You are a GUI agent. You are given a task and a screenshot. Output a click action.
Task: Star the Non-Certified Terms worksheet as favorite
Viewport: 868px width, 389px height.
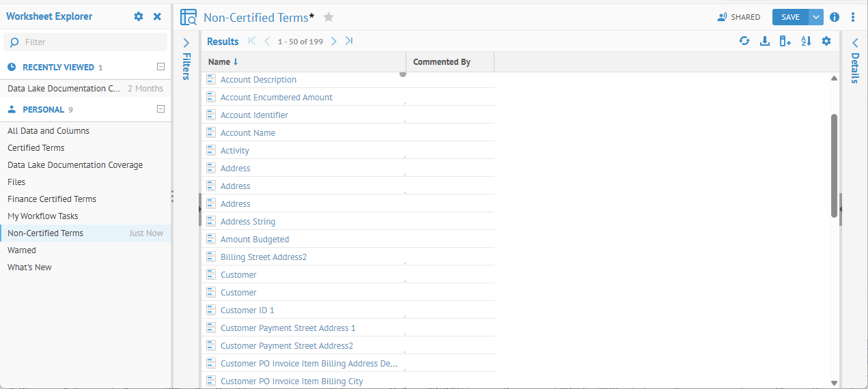click(328, 17)
